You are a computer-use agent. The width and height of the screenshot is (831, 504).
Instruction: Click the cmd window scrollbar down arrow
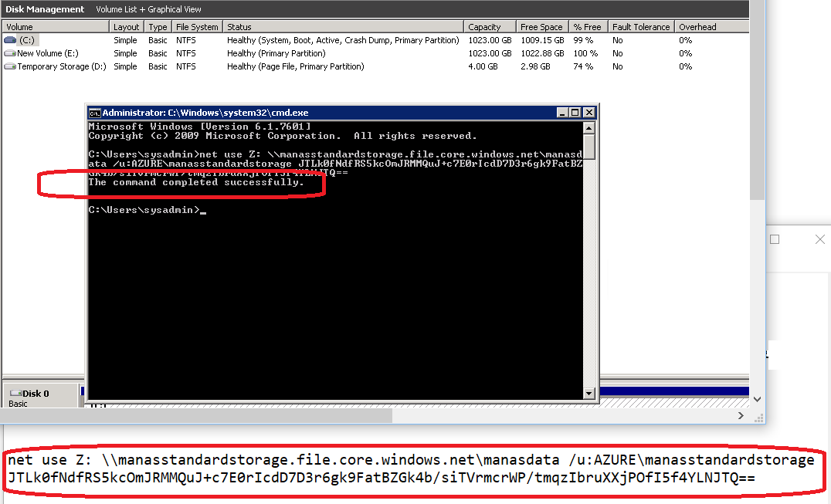588,394
